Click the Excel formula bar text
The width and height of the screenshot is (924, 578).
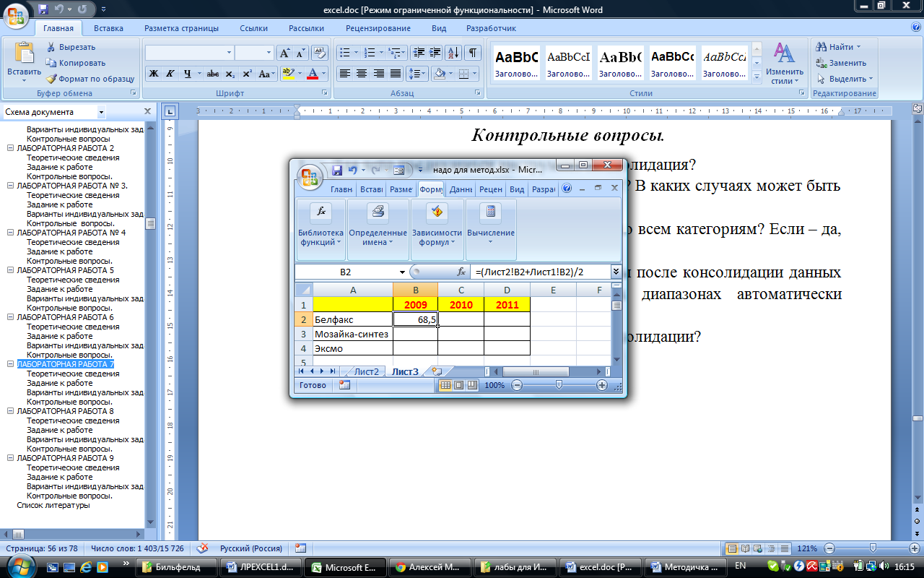click(x=529, y=272)
